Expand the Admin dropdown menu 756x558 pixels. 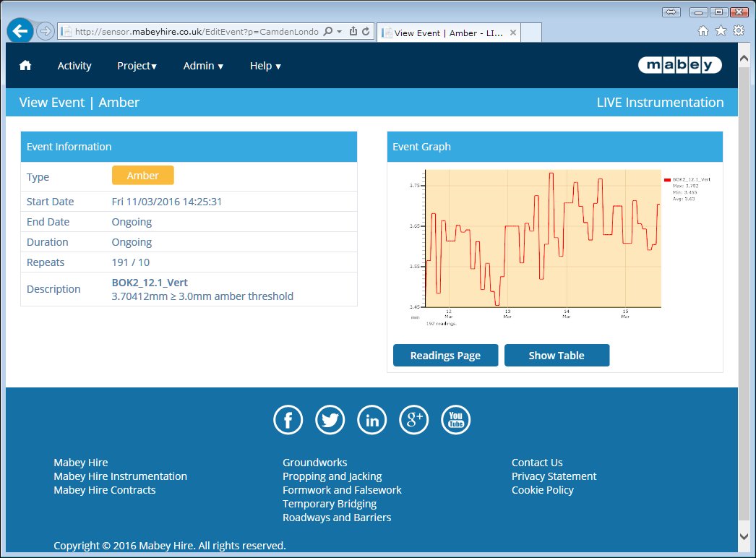203,66
